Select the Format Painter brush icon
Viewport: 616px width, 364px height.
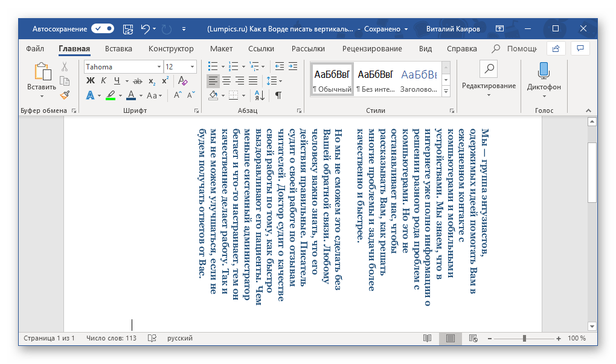tap(65, 95)
